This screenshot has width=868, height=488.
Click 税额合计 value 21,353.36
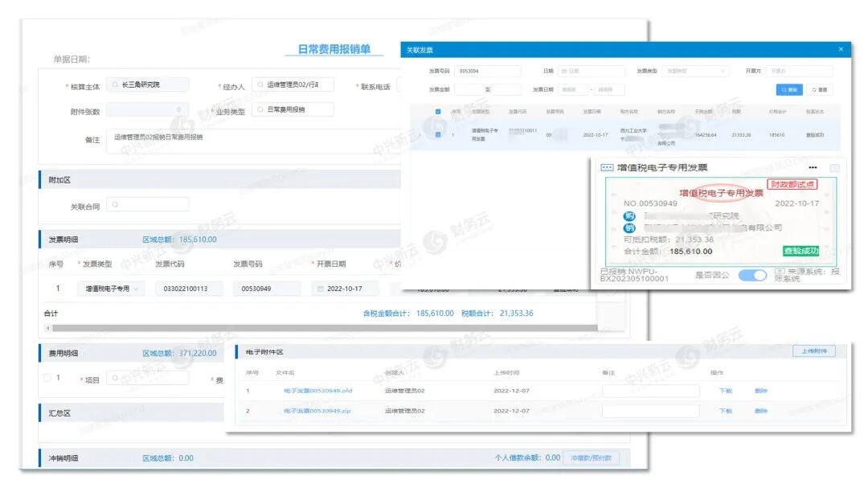(516, 313)
